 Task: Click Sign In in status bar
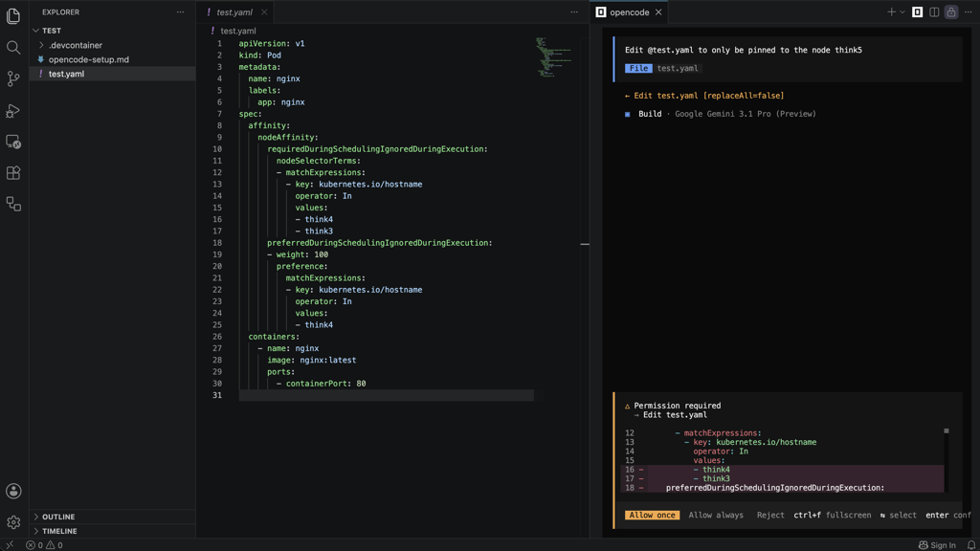click(937, 545)
